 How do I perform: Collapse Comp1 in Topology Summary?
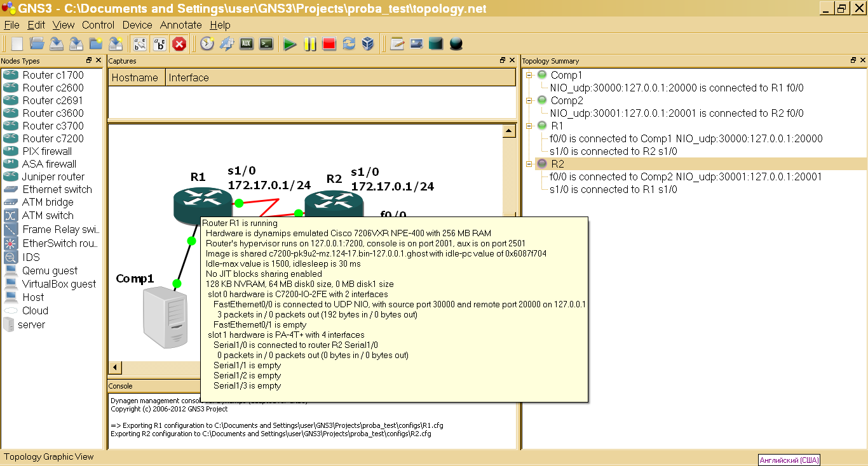529,75
